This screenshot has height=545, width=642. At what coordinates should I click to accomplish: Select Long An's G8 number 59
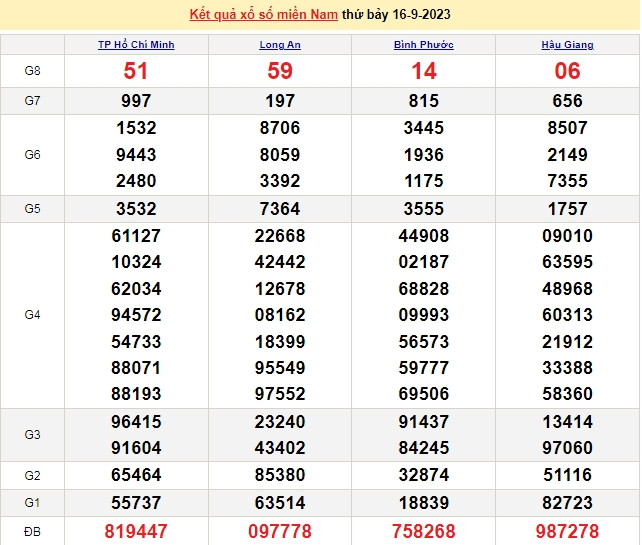pos(280,70)
